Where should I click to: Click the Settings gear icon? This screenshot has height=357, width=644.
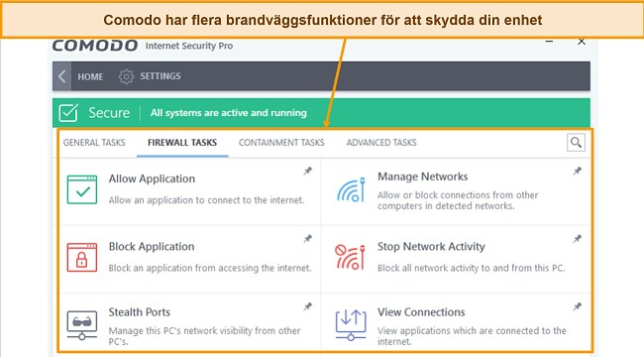(126, 76)
